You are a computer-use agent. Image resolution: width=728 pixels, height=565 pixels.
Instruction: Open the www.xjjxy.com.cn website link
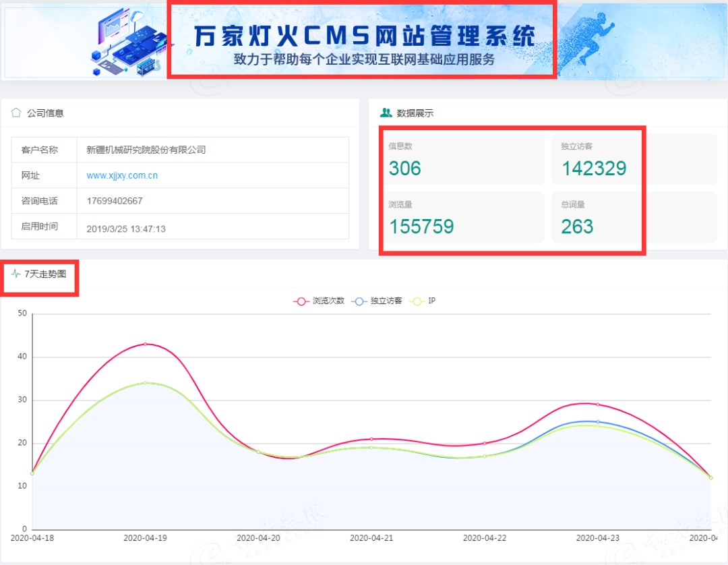pos(122,175)
